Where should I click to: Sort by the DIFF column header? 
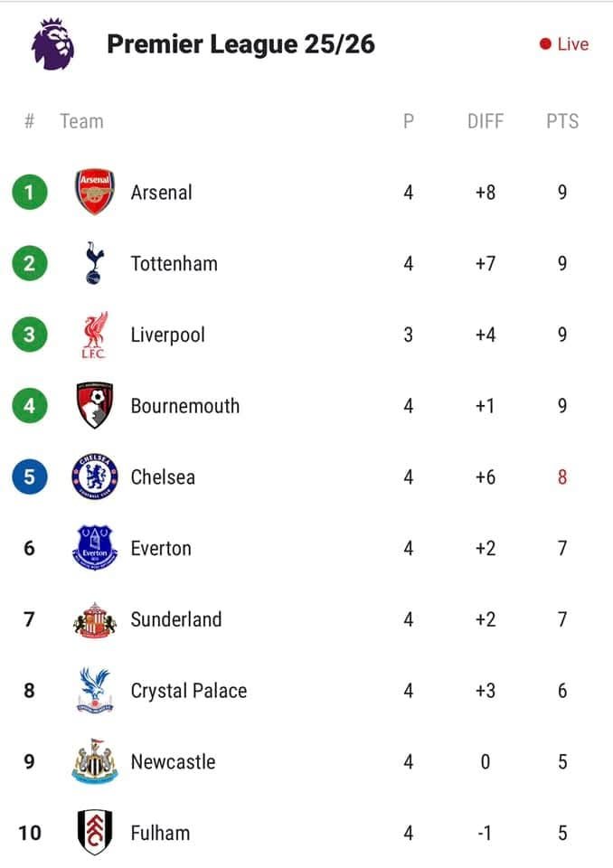tap(486, 121)
